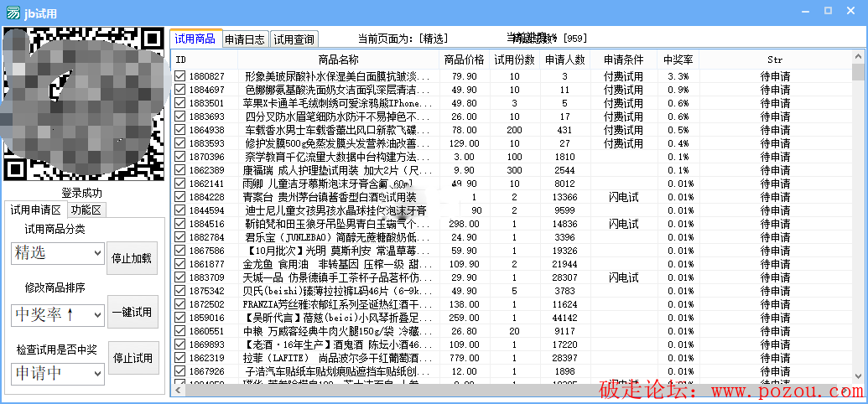Uncheck item 1883693 checkbox
868x404 pixels.
(180, 117)
